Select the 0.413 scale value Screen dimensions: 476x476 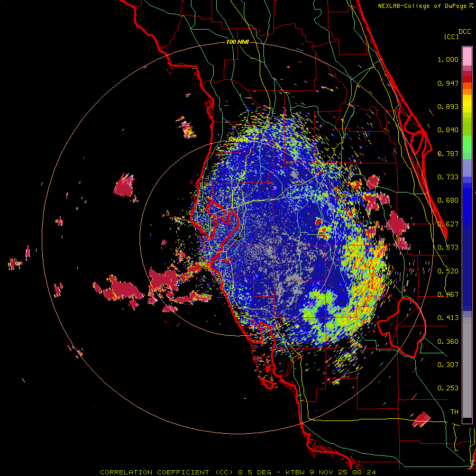448,318
